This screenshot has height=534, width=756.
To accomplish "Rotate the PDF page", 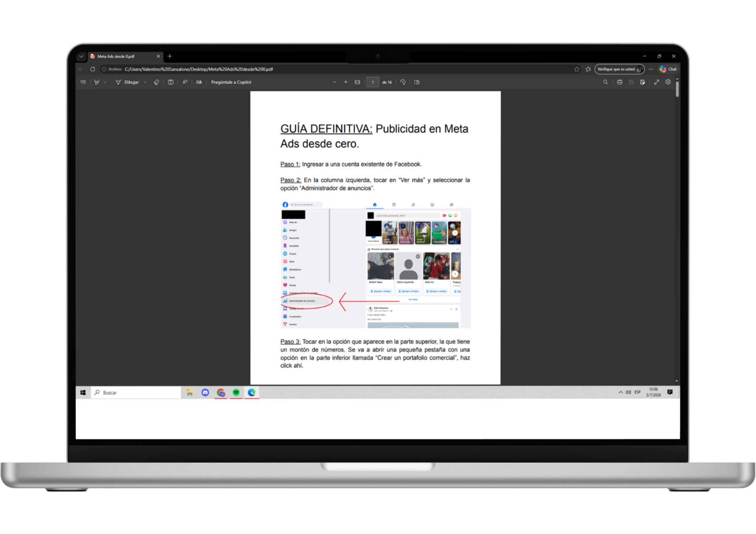I will coord(403,82).
